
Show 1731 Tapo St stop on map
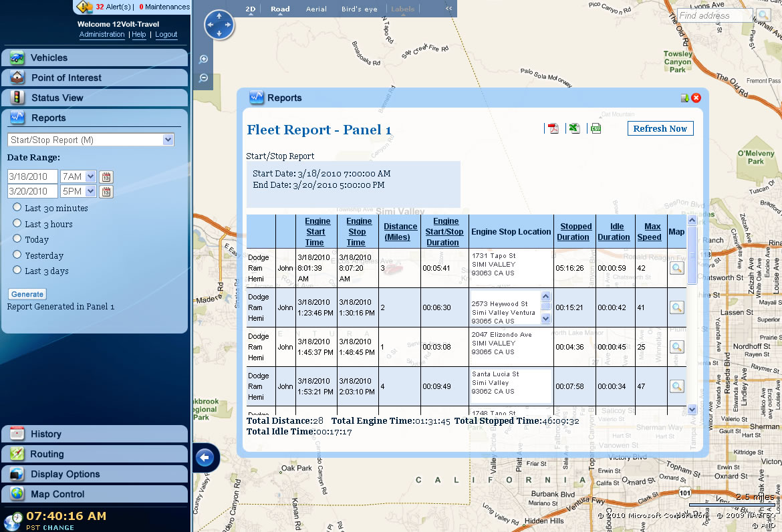(x=677, y=268)
